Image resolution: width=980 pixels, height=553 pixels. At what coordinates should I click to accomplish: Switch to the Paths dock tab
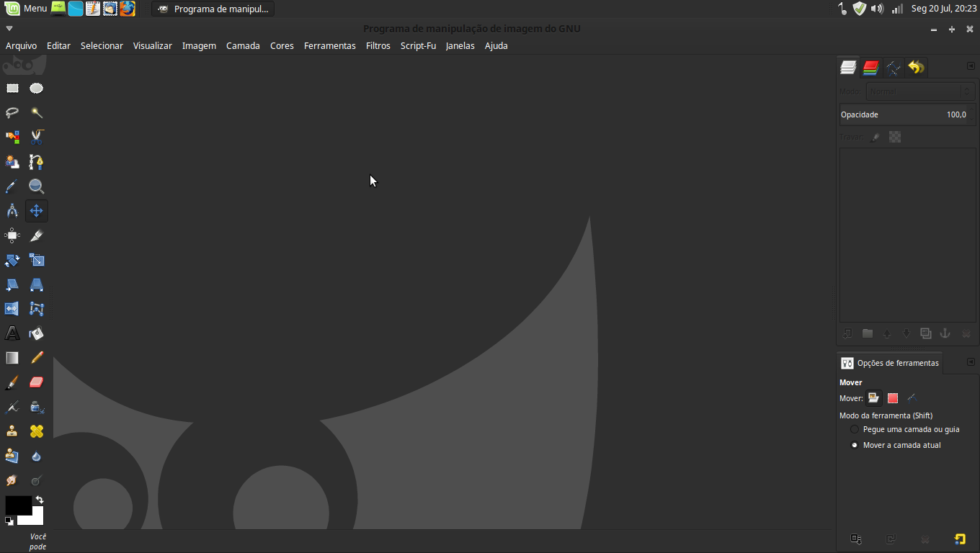(894, 68)
